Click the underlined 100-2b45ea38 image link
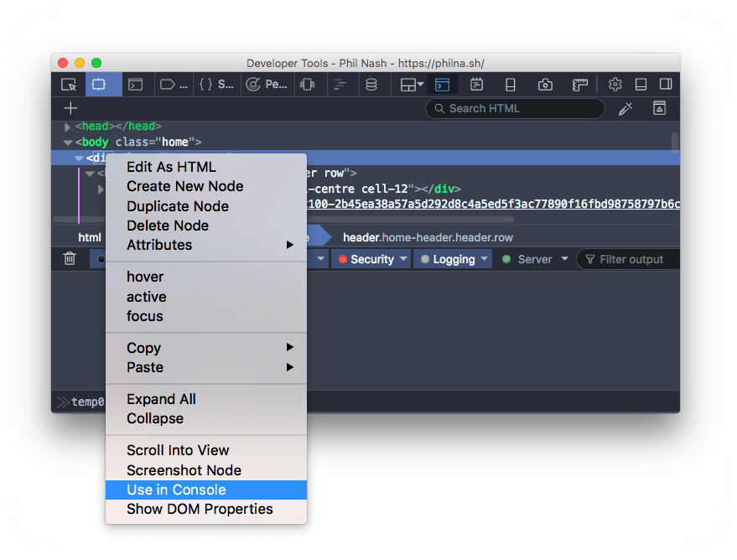The height and width of the screenshot is (560, 737). [x=494, y=204]
